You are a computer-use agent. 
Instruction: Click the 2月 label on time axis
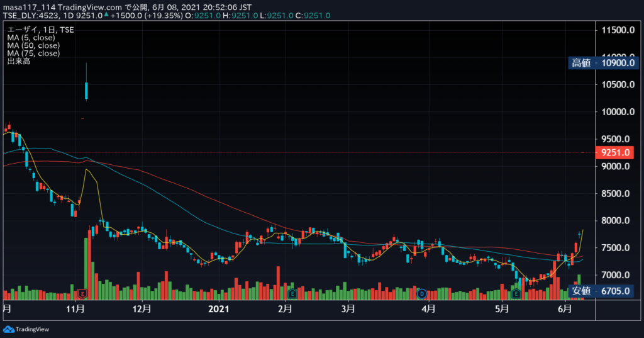[285, 308]
